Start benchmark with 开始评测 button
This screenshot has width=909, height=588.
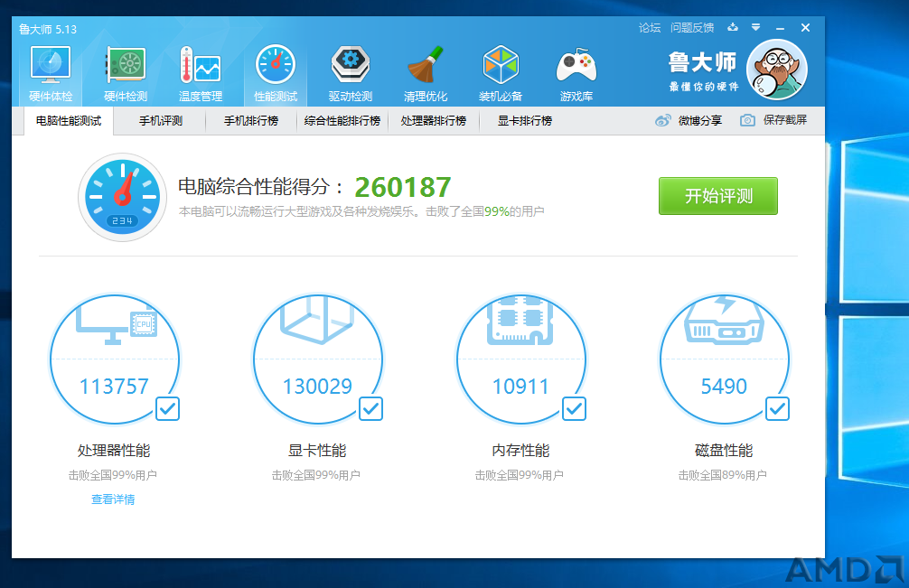click(x=718, y=196)
